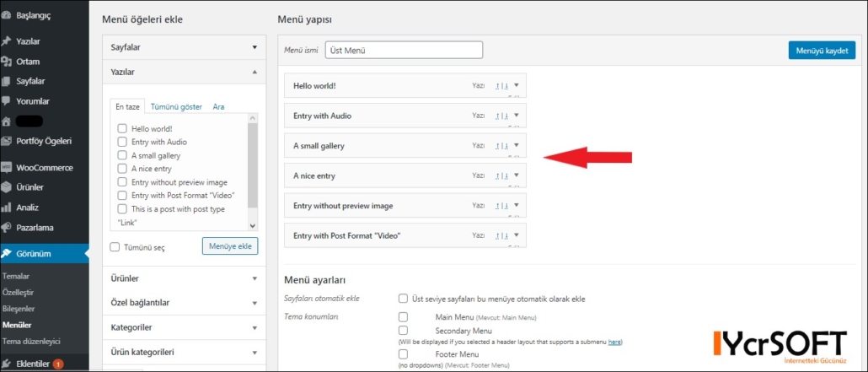The image size is (868, 372).
Task: Move Entry with Post Format Video down arrow
Action: [x=506, y=235]
